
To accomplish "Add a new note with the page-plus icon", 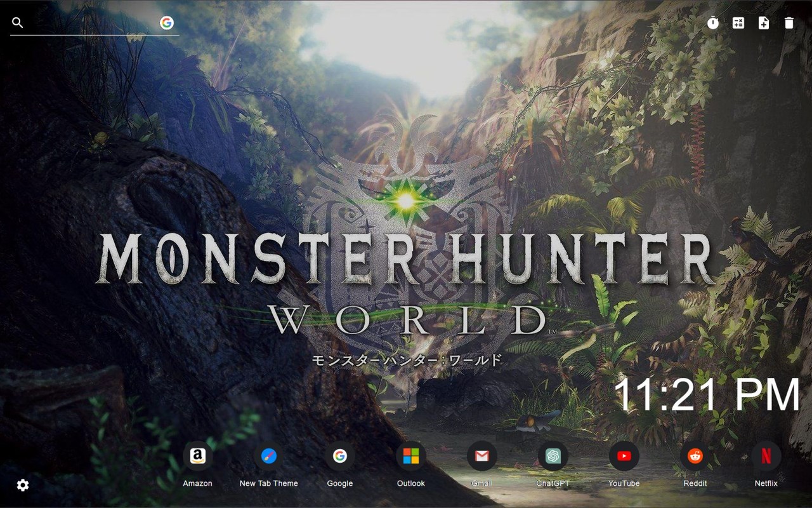I will [x=764, y=23].
